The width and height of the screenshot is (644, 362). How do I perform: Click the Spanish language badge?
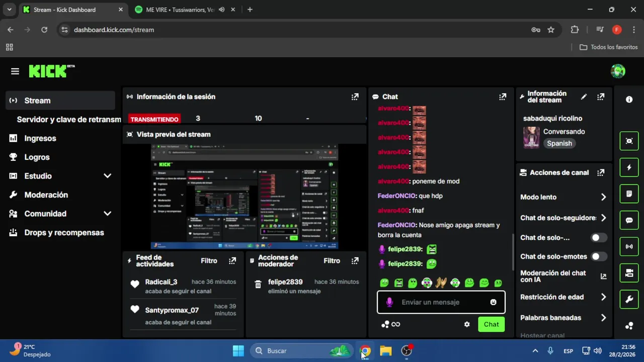559,143
